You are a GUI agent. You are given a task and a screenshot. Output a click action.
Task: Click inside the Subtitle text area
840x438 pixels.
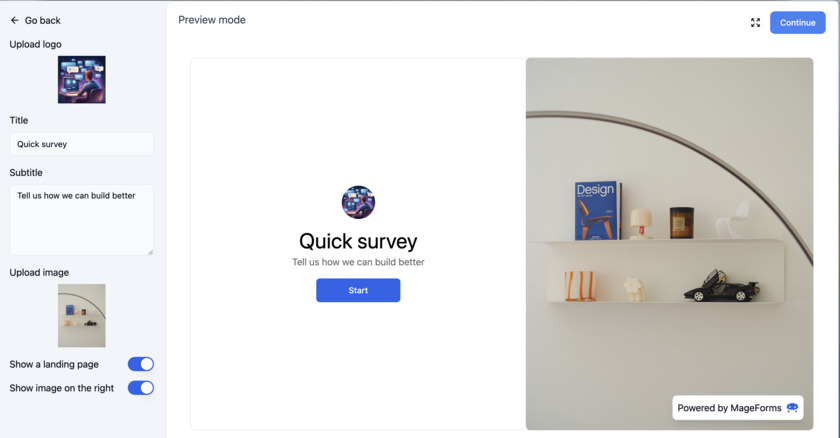click(x=81, y=220)
